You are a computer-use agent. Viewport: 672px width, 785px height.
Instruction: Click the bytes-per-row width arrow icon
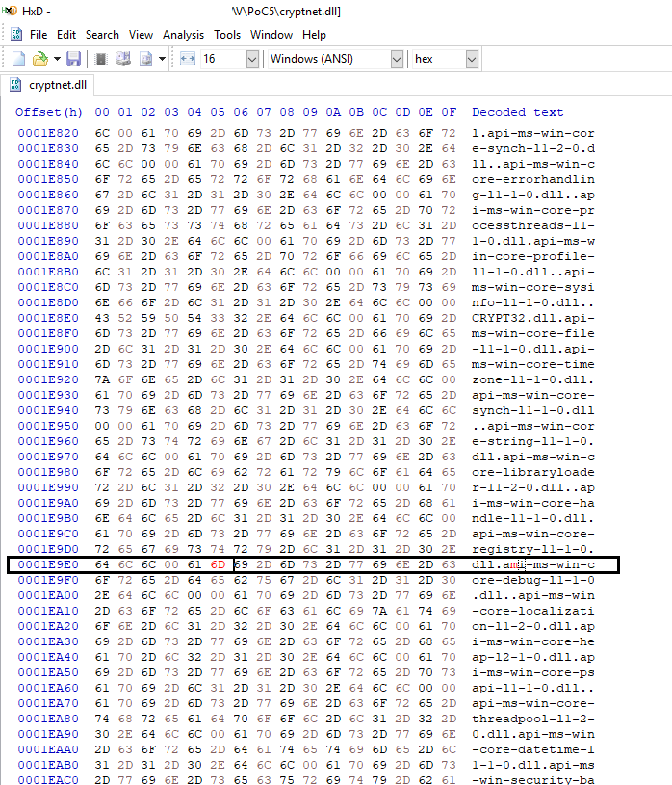[187, 60]
